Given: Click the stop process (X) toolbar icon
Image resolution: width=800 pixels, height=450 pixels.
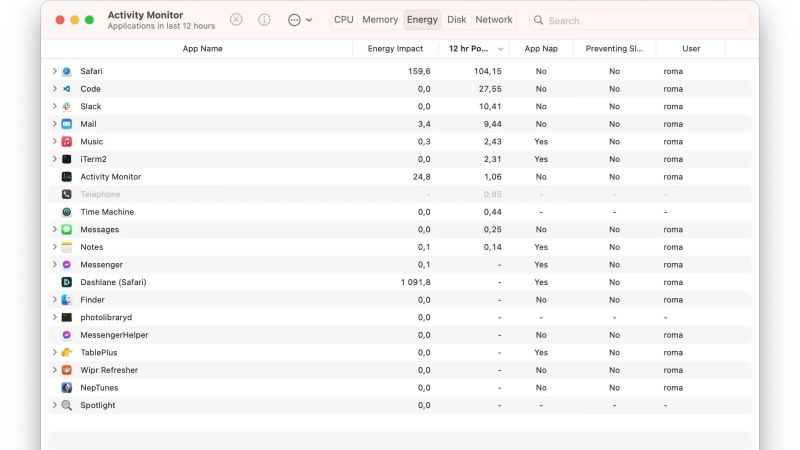Looking at the screenshot, I should pyautogui.click(x=236, y=20).
